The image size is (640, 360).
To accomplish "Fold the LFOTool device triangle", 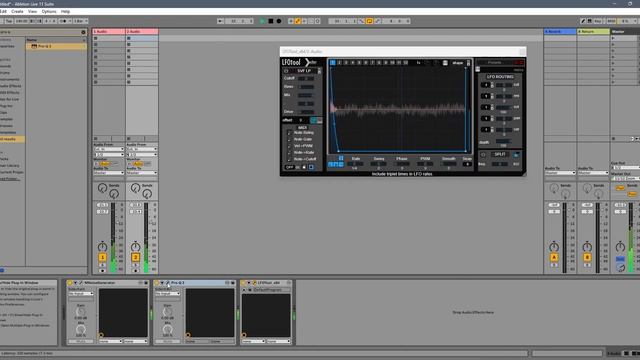I will 249,282.
